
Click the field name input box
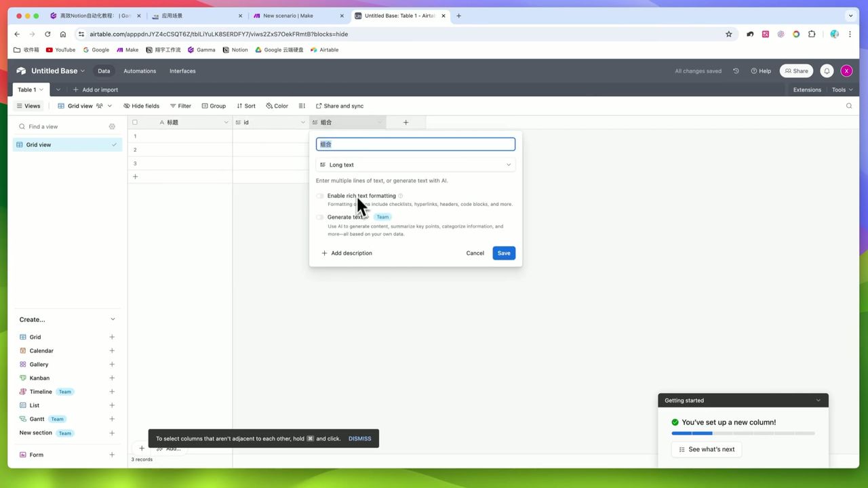pyautogui.click(x=415, y=144)
